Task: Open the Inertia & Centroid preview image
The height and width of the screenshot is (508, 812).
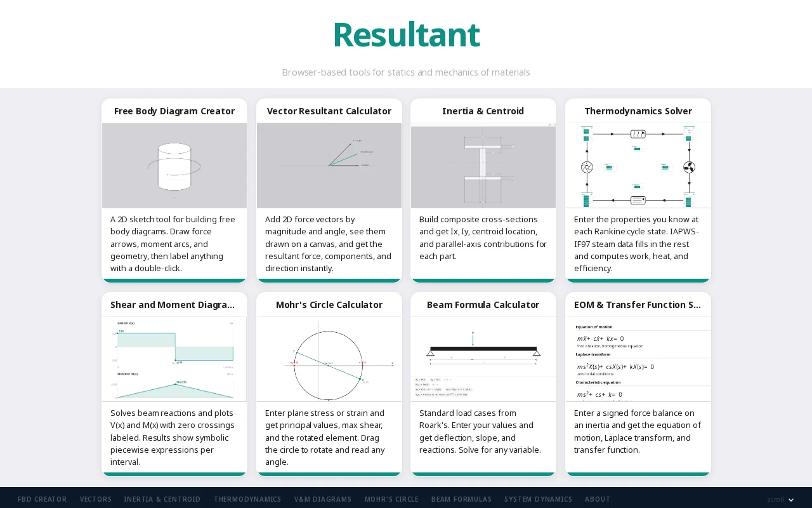Action: point(483,166)
